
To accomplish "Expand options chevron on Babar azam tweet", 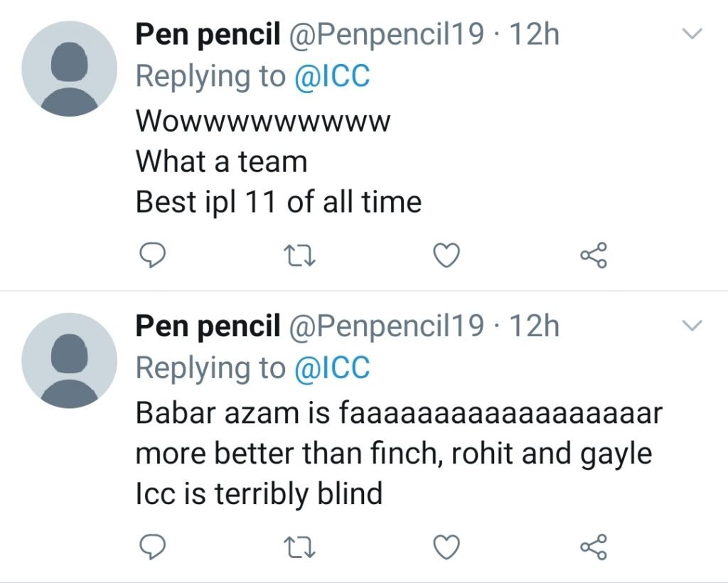I will pyautogui.click(x=692, y=326).
